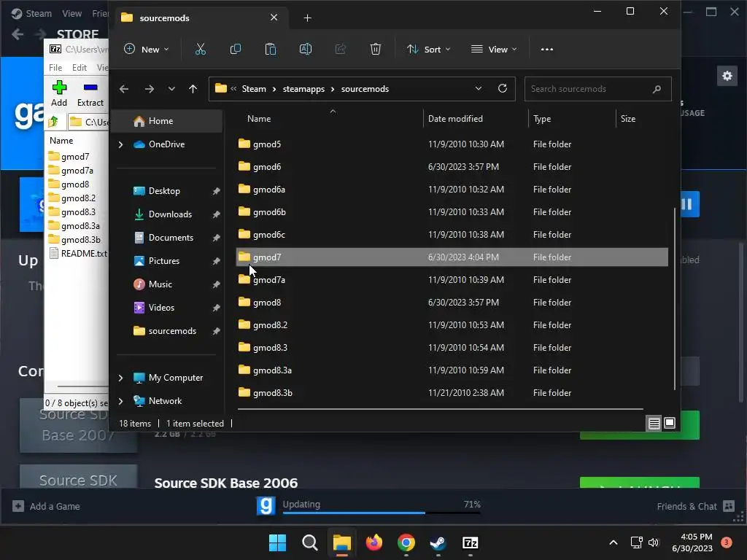Screen dimensions: 747x560
Task: Sort files by Date modified column
Action: pos(455,119)
